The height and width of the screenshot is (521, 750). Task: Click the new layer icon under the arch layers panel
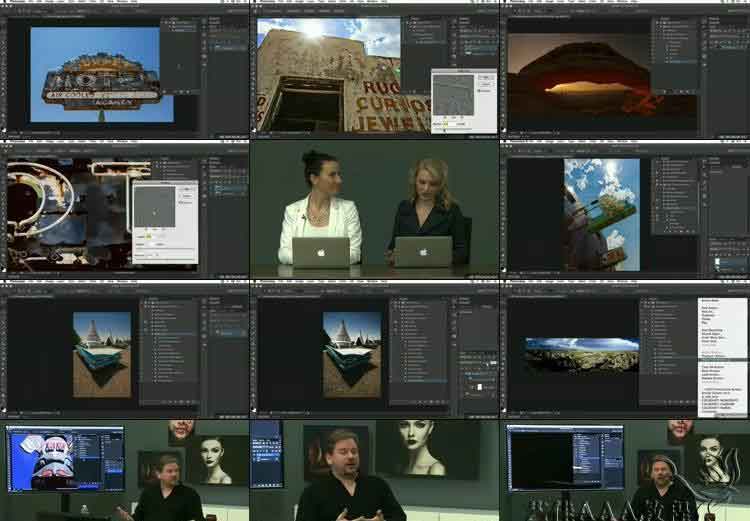coord(688,92)
